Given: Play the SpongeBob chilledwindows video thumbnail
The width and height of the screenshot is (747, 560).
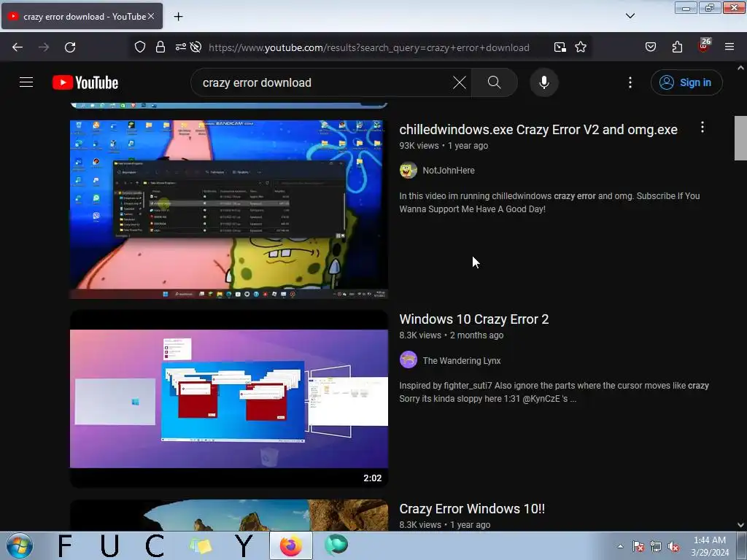Looking at the screenshot, I should tap(228, 209).
